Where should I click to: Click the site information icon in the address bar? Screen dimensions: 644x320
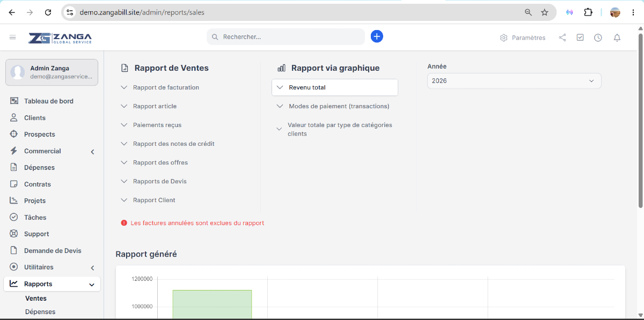coord(69,12)
